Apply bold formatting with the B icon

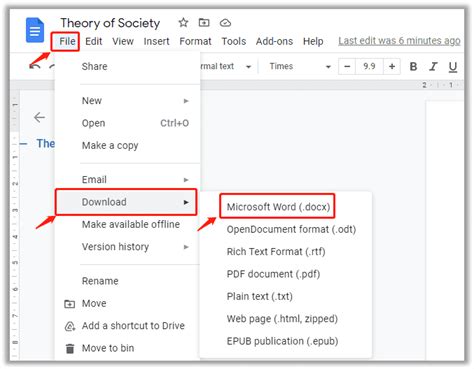413,67
